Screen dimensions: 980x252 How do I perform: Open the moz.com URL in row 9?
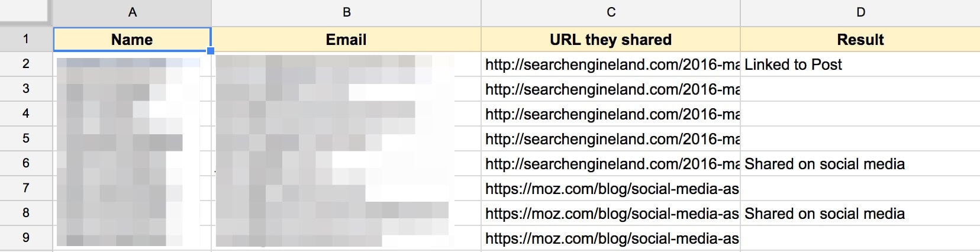[x=611, y=238]
